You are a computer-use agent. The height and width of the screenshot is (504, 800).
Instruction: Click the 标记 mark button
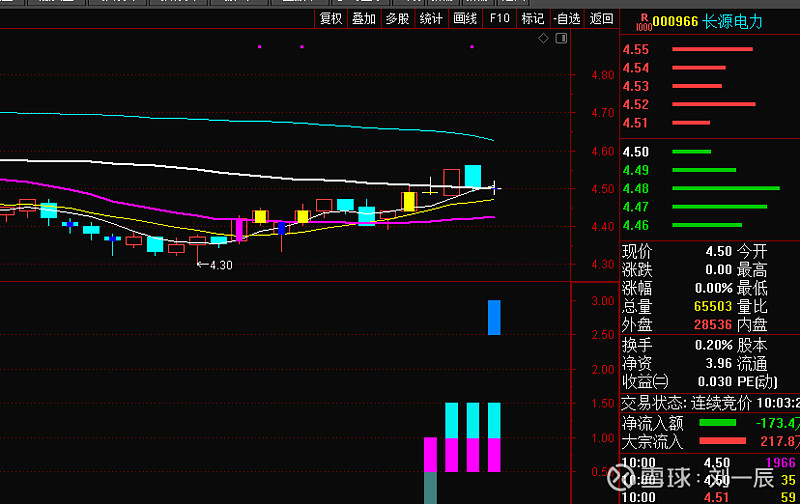[x=533, y=18]
